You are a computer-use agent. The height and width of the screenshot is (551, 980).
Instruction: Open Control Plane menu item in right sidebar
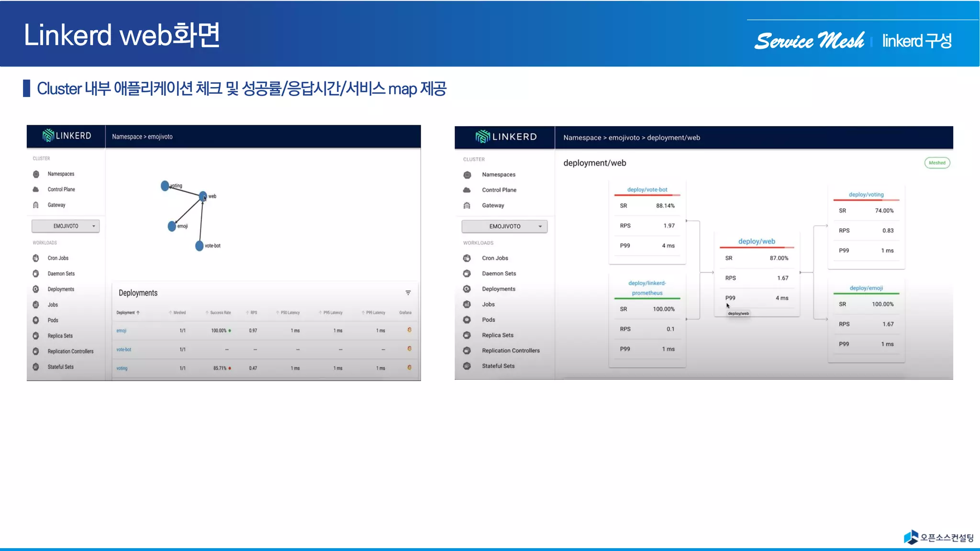[499, 190]
